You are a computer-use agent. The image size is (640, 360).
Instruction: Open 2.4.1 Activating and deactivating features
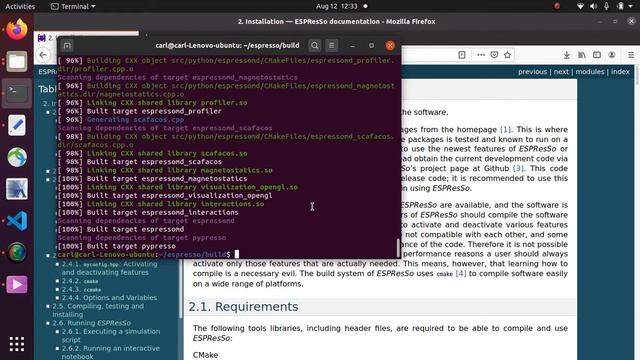point(109,268)
